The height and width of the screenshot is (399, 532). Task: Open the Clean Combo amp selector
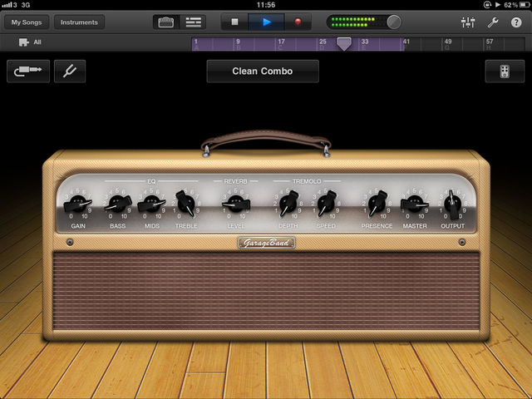pyautogui.click(x=263, y=71)
